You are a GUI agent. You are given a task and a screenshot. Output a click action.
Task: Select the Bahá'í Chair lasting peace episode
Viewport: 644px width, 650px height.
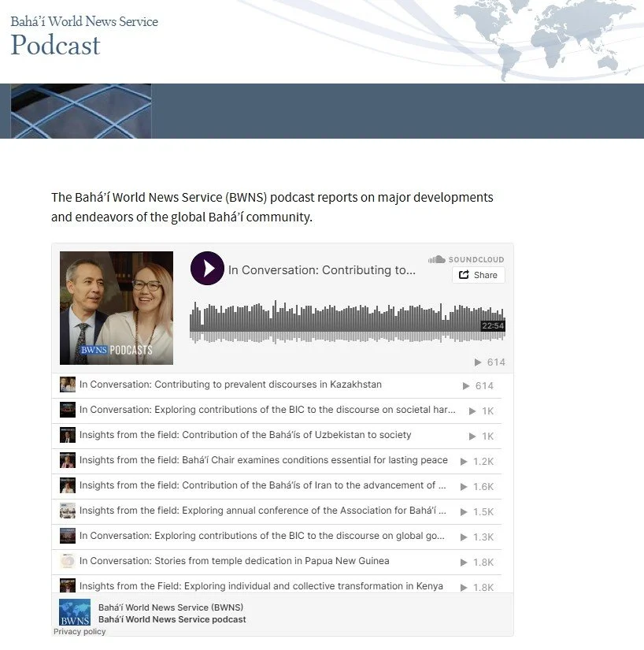[x=276, y=461]
